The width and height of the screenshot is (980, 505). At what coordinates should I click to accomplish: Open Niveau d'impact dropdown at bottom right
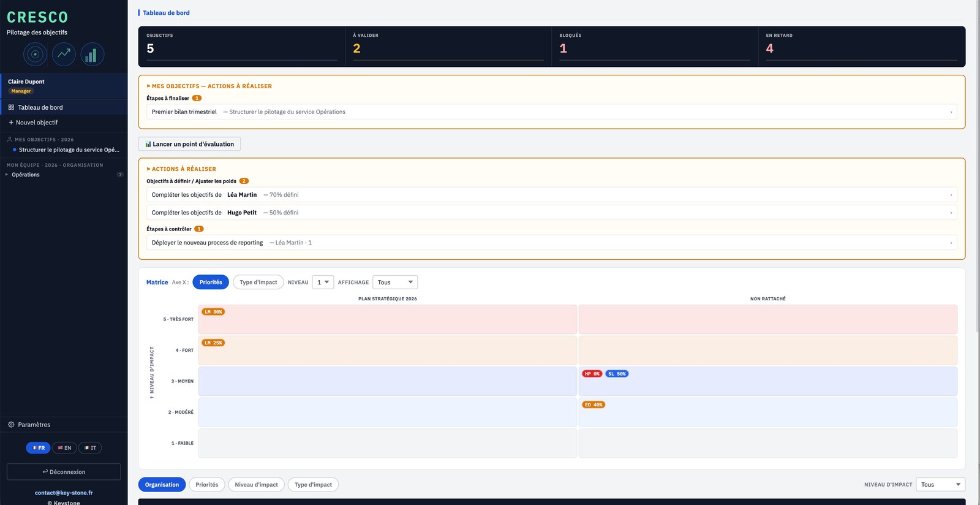[x=941, y=485]
